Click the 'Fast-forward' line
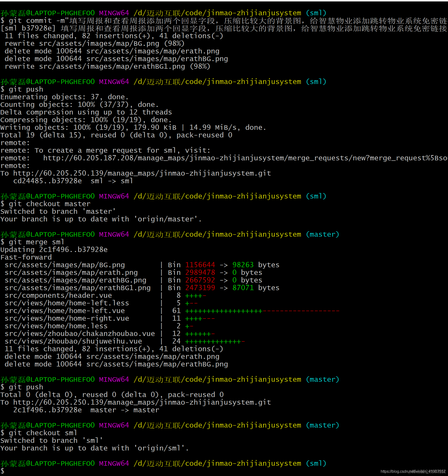Image resolution: width=448 pixels, height=476 pixels. pyautogui.click(x=26, y=257)
